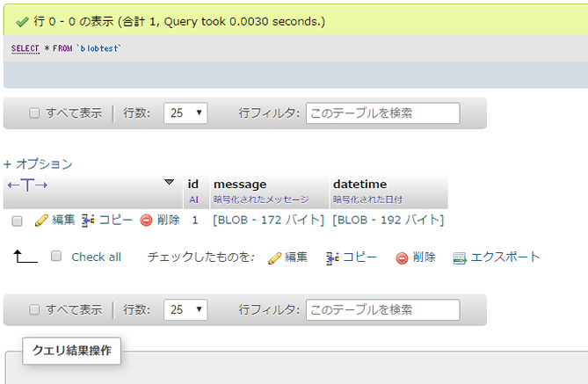This screenshot has width=588, height=384.
Task: Click 編集 link in row 1
Action: pyautogui.click(x=63, y=220)
